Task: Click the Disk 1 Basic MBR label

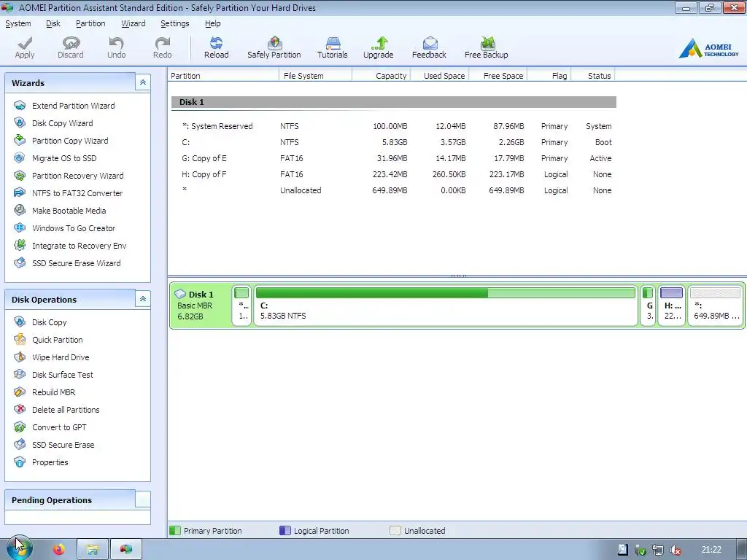Action: click(196, 306)
